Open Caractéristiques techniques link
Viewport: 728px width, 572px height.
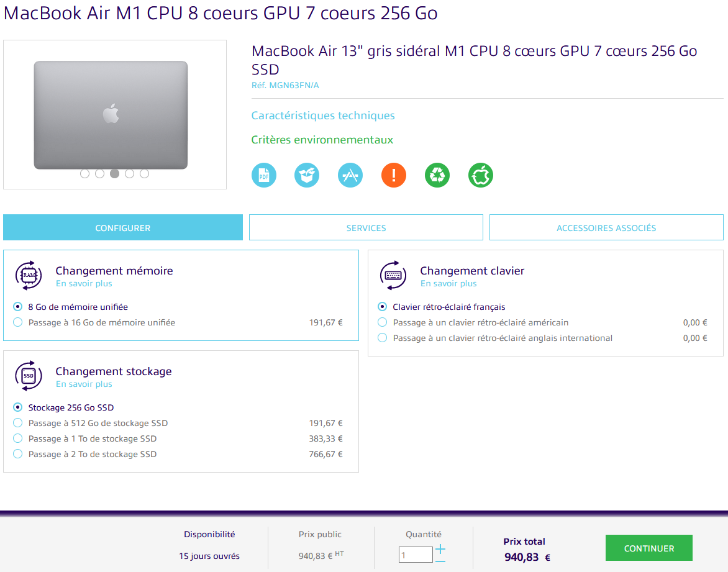click(322, 115)
